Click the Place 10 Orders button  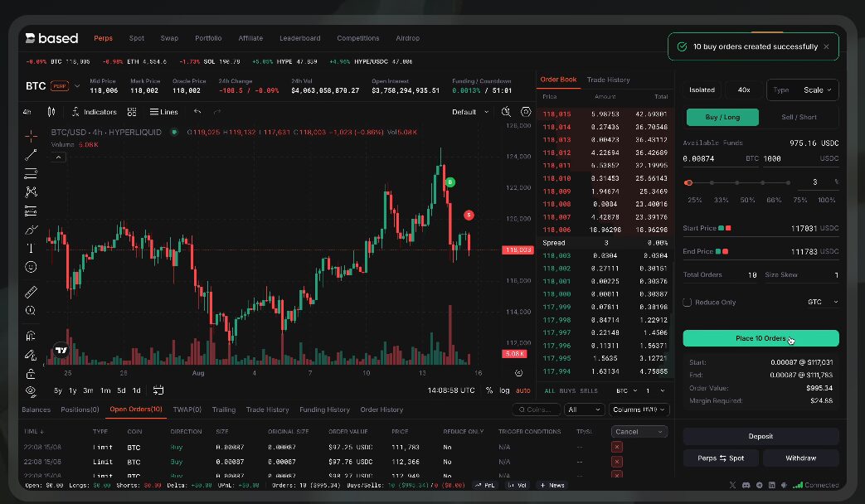[x=761, y=338]
